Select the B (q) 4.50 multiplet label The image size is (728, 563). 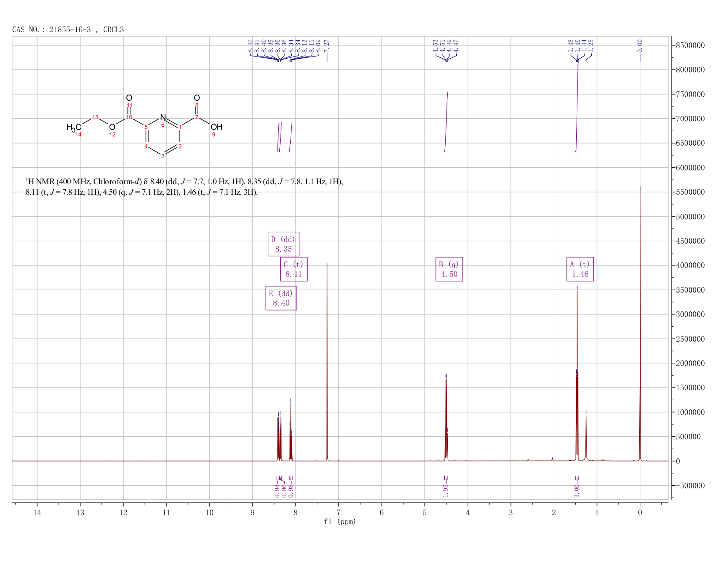[449, 269]
